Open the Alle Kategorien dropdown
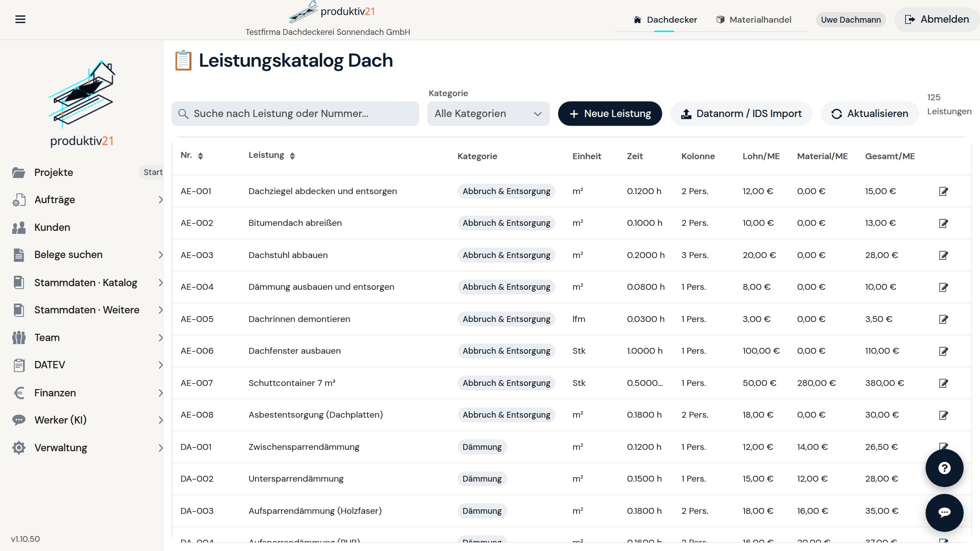 pyautogui.click(x=488, y=113)
